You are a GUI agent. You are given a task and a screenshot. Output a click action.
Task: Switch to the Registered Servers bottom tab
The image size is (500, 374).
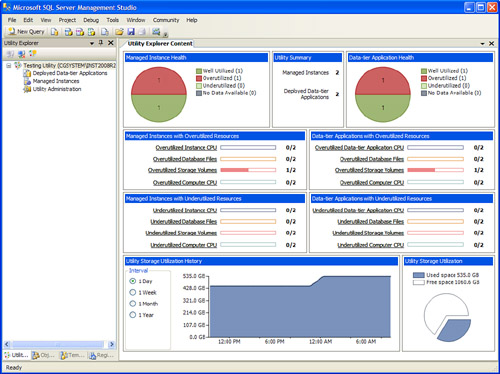tap(102, 355)
